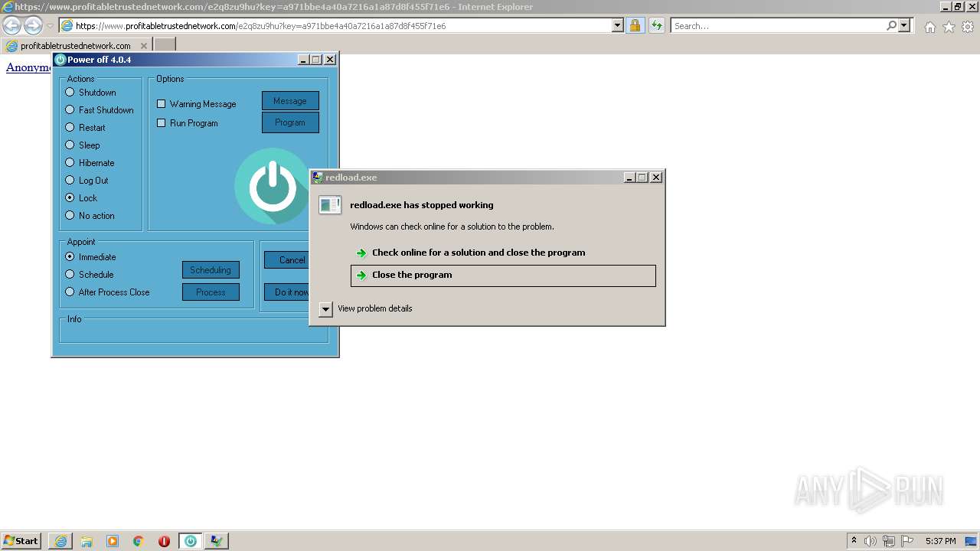980x551 pixels.
Task: Click the Internet Explorer back arrow
Action: tap(12, 26)
